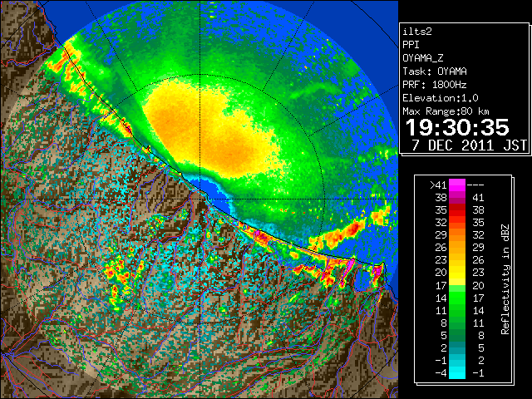Click the large yellow-orange echo over the sea

click(210, 131)
